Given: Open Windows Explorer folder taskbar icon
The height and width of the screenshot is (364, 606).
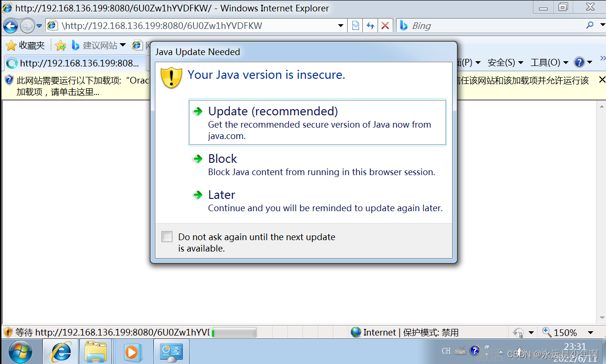Looking at the screenshot, I should (95, 352).
